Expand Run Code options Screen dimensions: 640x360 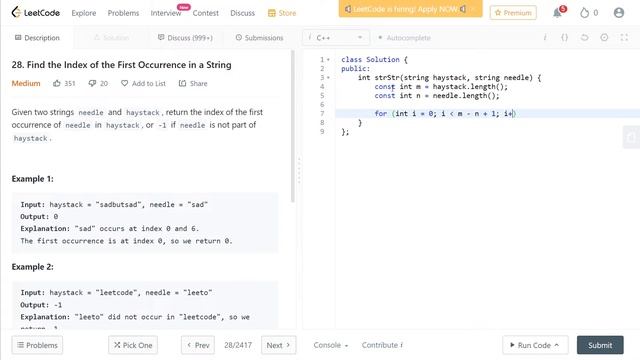[x=557, y=345]
